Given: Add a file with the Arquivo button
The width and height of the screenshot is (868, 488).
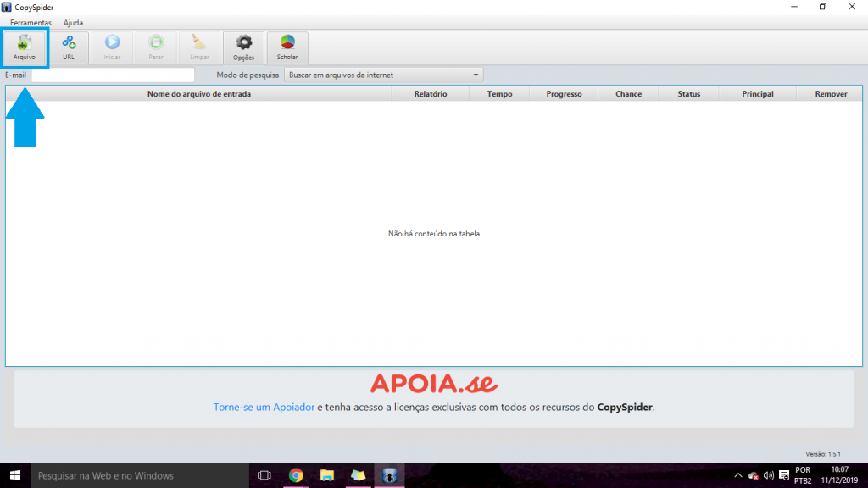Looking at the screenshot, I should [x=25, y=47].
